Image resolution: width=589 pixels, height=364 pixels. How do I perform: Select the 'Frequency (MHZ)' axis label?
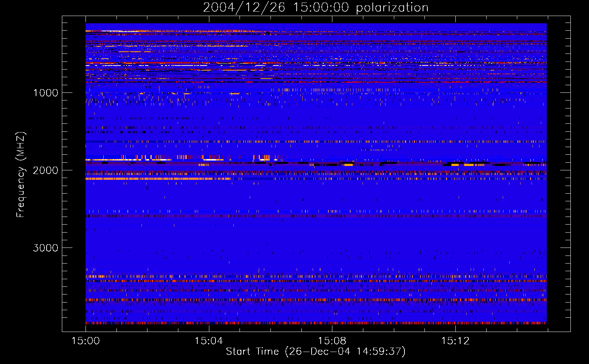pyautogui.click(x=21, y=175)
